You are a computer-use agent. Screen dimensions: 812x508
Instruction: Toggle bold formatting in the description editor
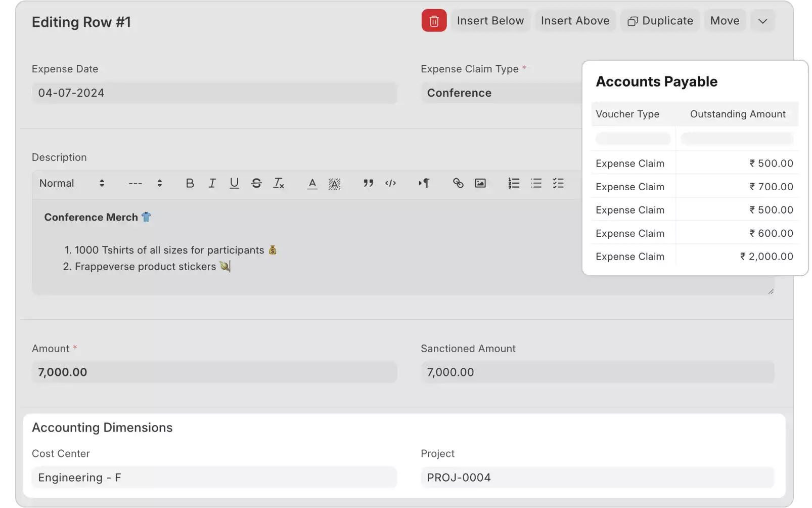click(190, 183)
